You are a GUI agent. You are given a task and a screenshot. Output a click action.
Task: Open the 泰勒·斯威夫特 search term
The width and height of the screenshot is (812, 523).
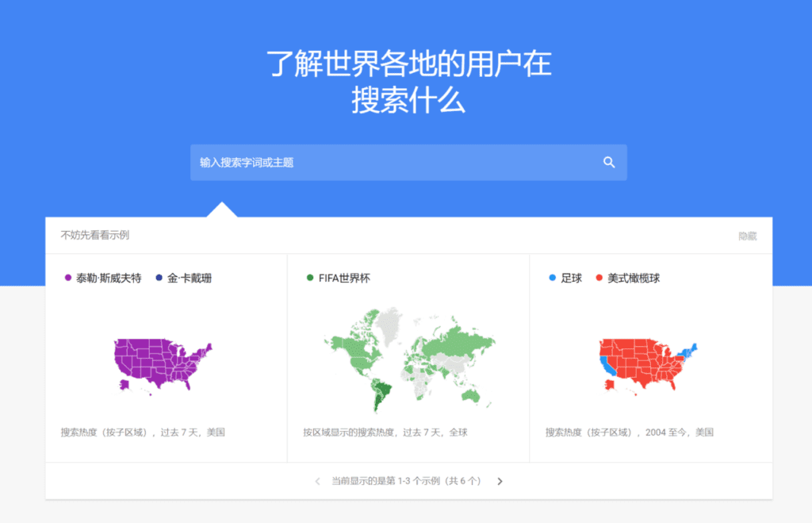pyautogui.click(x=109, y=279)
